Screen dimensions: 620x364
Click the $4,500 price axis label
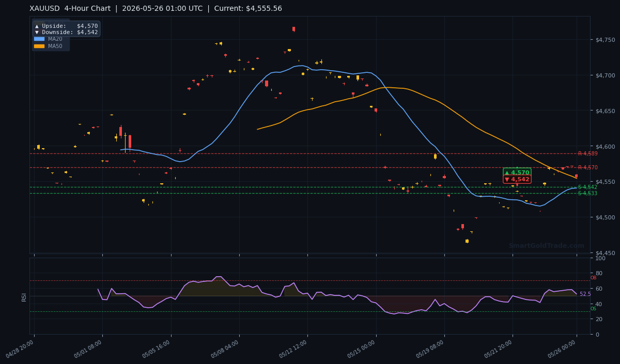click(x=606, y=217)
